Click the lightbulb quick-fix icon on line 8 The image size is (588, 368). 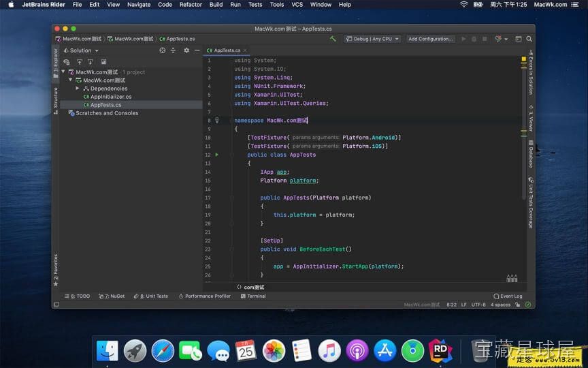(x=216, y=120)
